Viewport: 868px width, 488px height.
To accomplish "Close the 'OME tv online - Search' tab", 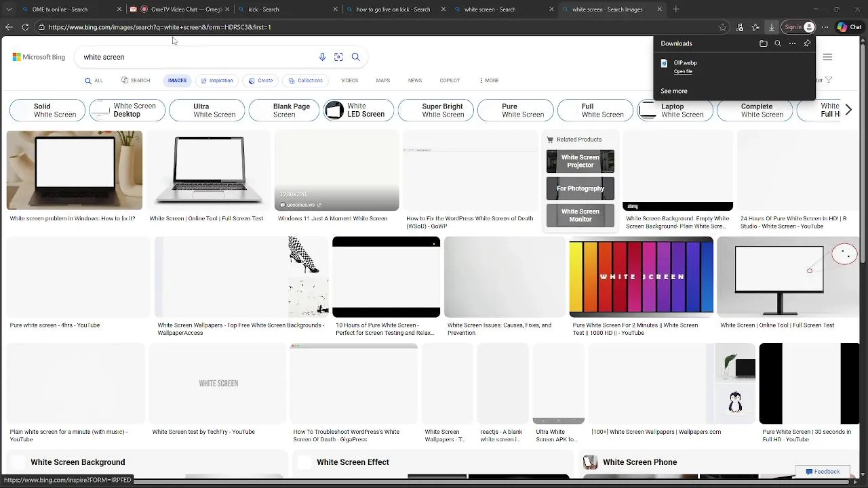I will click(x=119, y=9).
